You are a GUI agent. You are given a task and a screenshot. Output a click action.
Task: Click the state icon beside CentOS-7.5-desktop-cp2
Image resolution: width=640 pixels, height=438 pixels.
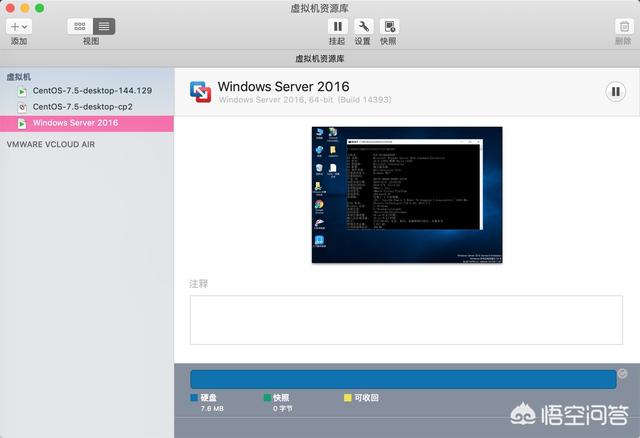click(x=22, y=107)
